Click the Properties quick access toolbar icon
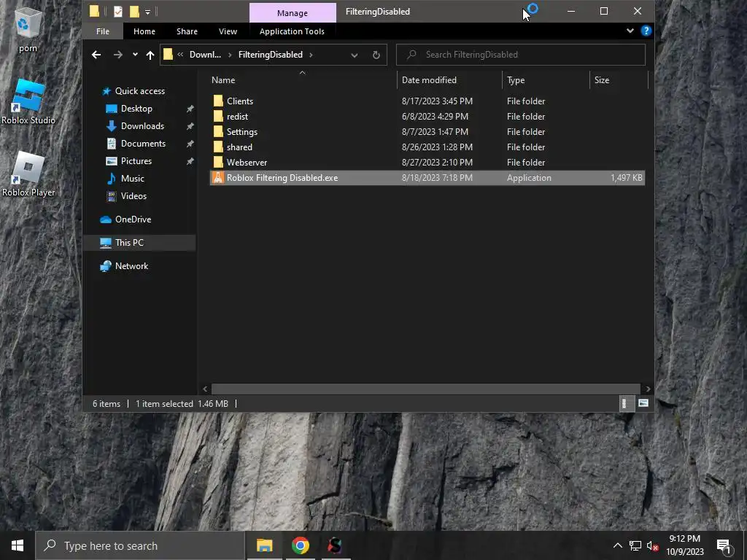 click(x=118, y=12)
